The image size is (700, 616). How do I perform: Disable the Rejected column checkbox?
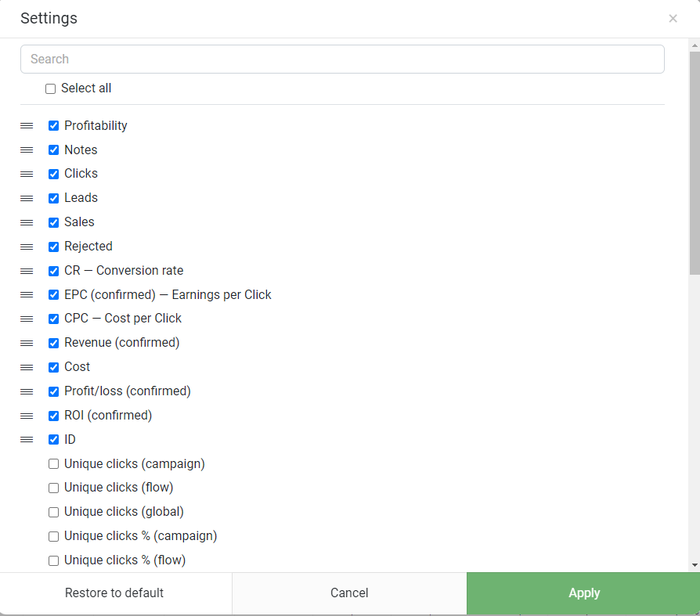coord(53,247)
